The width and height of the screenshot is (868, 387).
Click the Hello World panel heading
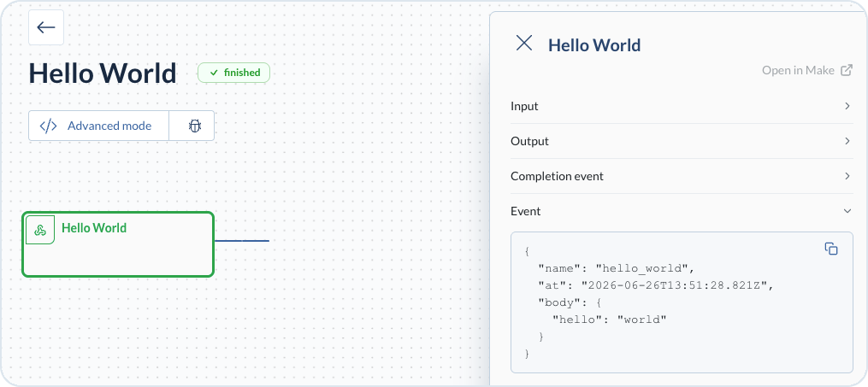(594, 45)
